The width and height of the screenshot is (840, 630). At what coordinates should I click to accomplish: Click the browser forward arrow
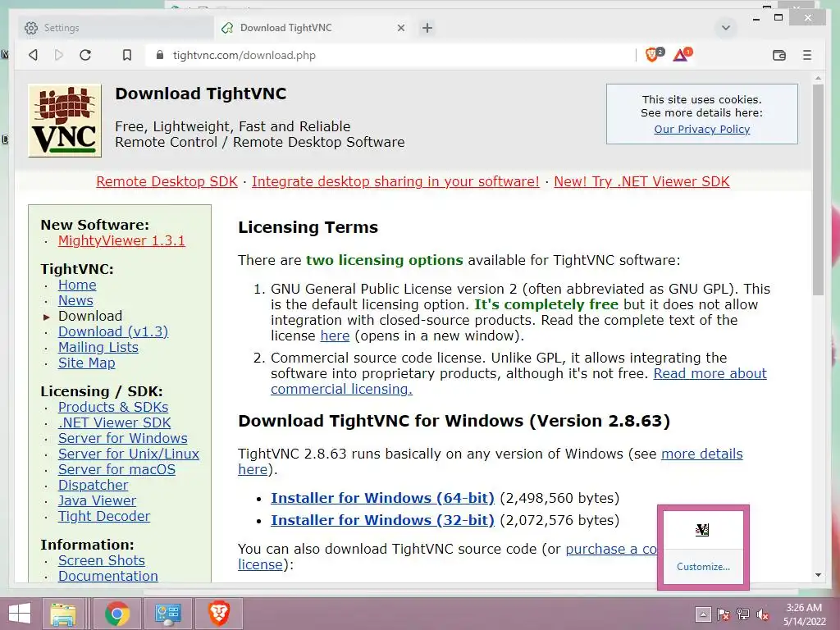59,55
